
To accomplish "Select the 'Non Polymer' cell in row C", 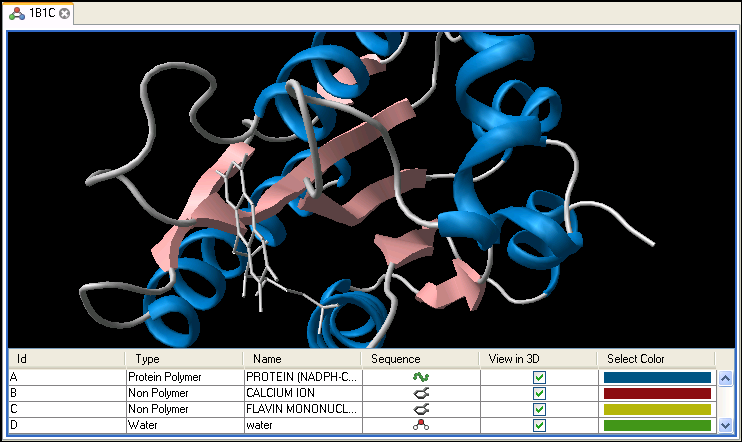I will (185, 409).
